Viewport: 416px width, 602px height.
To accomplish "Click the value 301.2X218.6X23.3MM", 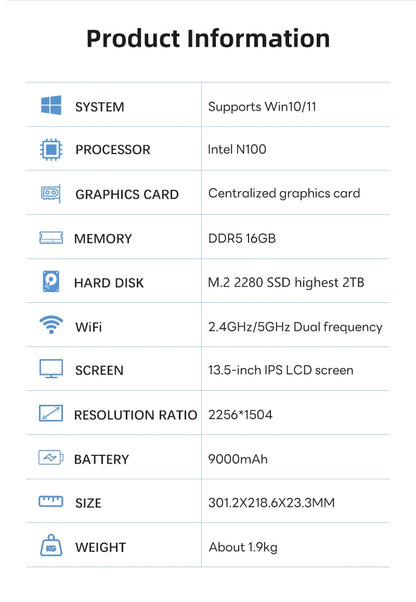I will pyautogui.click(x=271, y=503).
